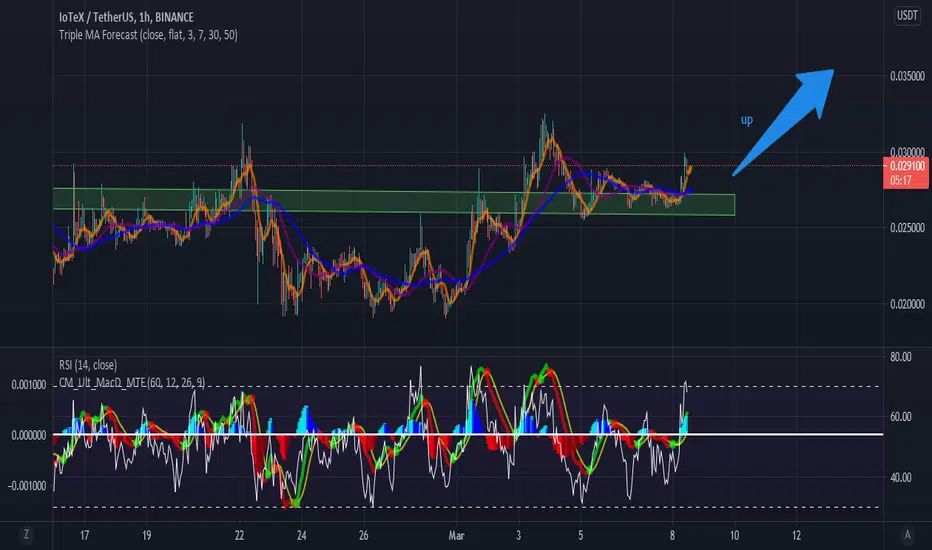This screenshot has height=550, width=932.
Task: Click the 0.000000 MACD scale label
Action: [29, 436]
